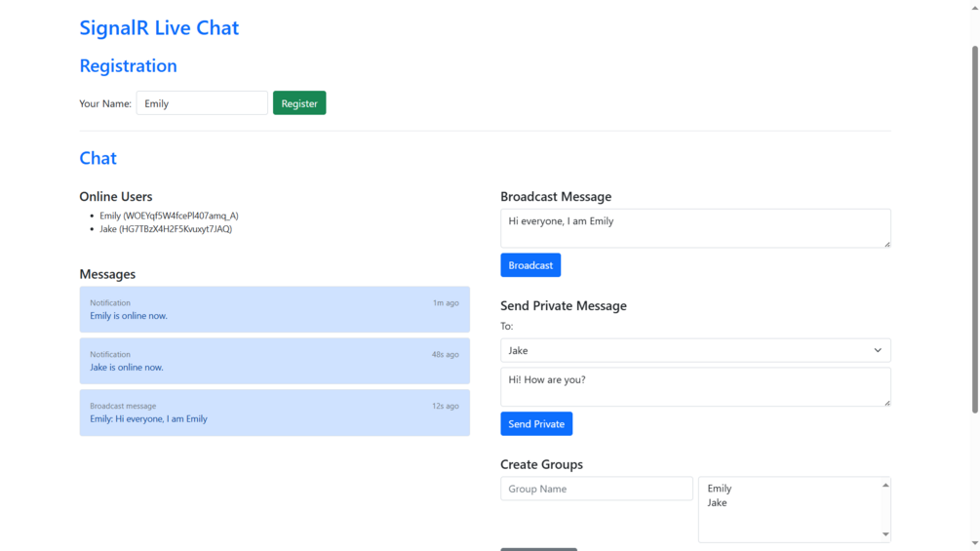Click the group member list scroll-up arrow
Screen dimensions: 980x551
coord(885,485)
